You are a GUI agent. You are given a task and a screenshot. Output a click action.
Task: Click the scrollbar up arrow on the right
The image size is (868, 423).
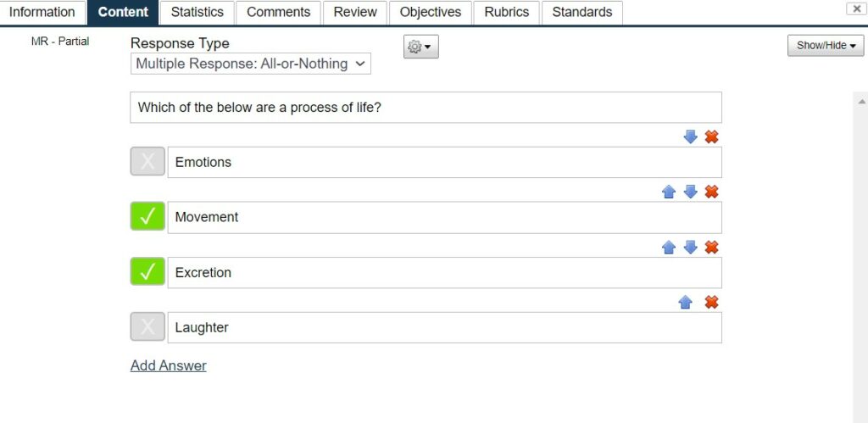click(861, 102)
